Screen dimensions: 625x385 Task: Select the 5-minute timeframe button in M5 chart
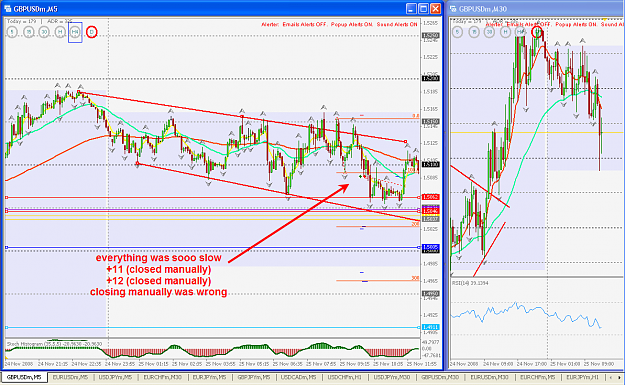[x=12, y=32]
